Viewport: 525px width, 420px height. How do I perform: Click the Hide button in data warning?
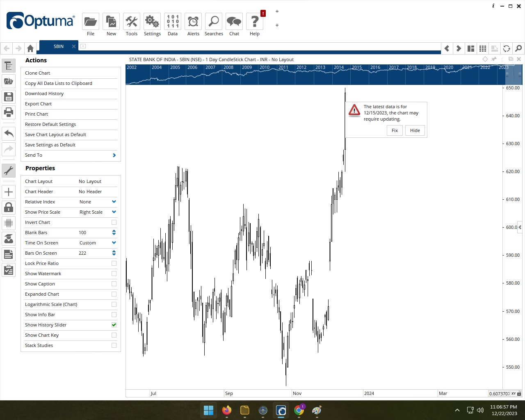click(415, 130)
